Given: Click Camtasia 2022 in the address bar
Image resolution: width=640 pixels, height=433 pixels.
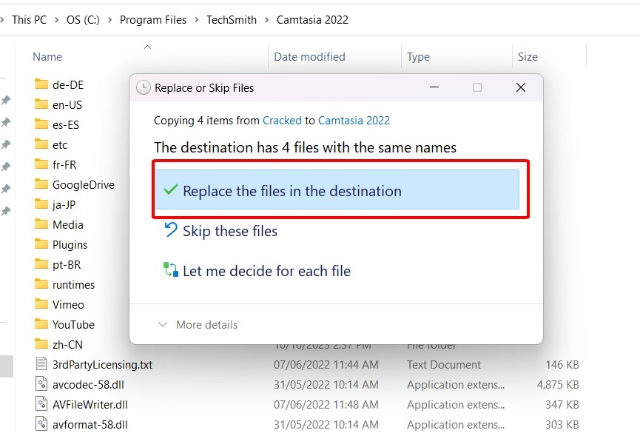Looking at the screenshot, I should (312, 20).
